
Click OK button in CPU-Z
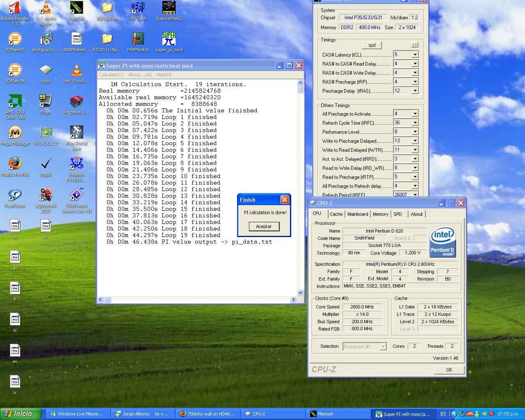[449, 370]
